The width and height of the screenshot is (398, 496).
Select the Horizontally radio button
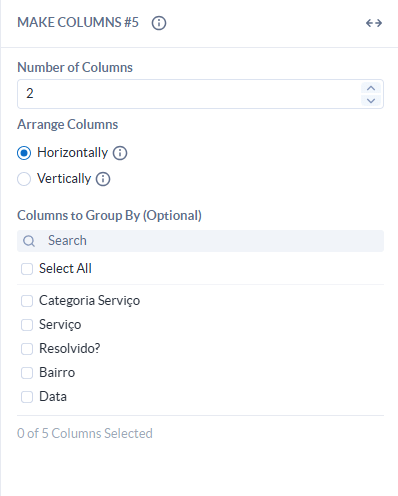(x=24, y=153)
